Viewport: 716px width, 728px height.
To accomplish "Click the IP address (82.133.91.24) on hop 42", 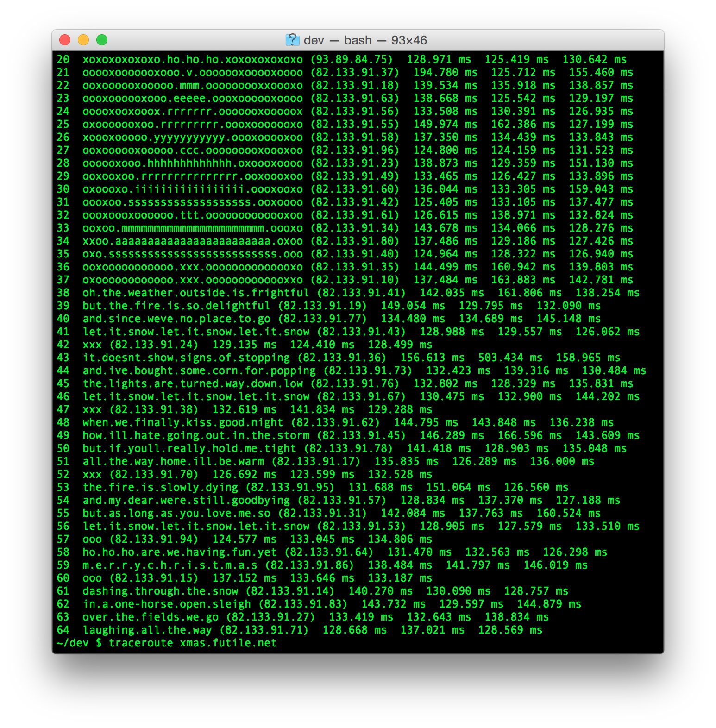I will point(154,345).
